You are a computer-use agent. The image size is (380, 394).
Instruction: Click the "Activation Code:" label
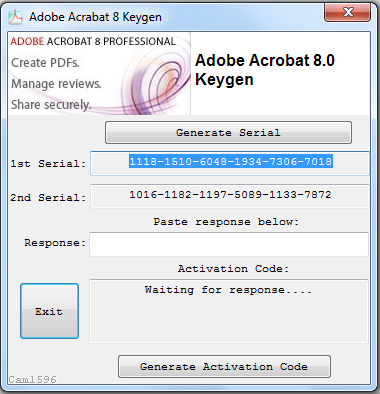[233, 269]
